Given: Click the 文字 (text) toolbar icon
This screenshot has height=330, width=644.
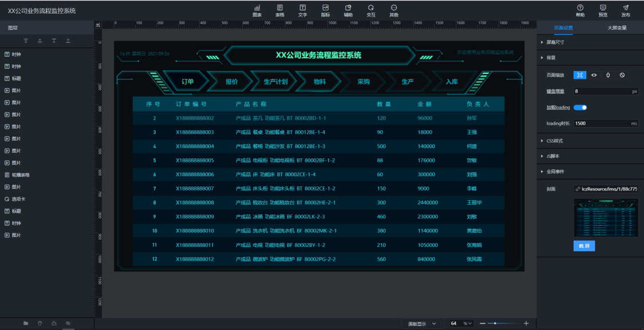Looking at the screenshot, I should click(x=303, y=10).
